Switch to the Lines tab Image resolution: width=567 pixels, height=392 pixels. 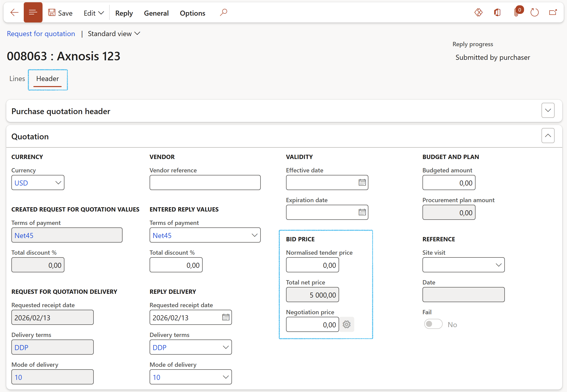(x=17, y=79)
